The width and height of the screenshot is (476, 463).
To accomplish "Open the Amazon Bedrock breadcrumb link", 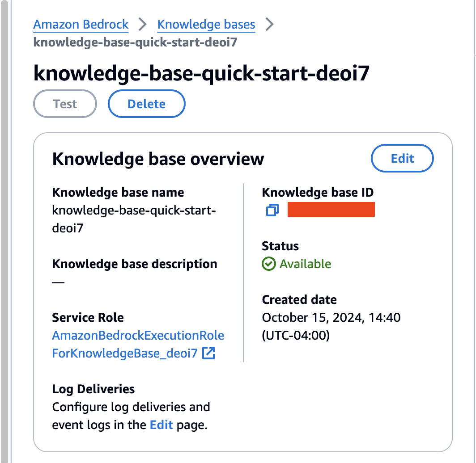I will pos(81,25).
